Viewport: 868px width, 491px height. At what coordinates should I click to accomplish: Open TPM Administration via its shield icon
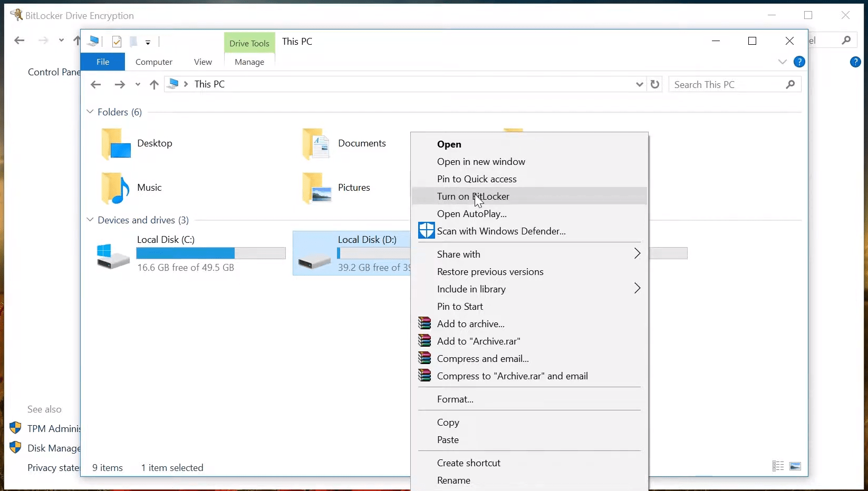coord(15,428)
